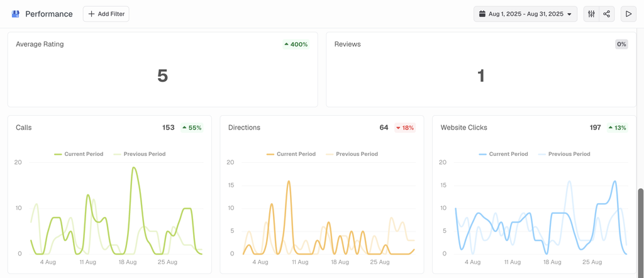
Task: Click the calendar icon in date picker
Action: click(x=482, y=14)
